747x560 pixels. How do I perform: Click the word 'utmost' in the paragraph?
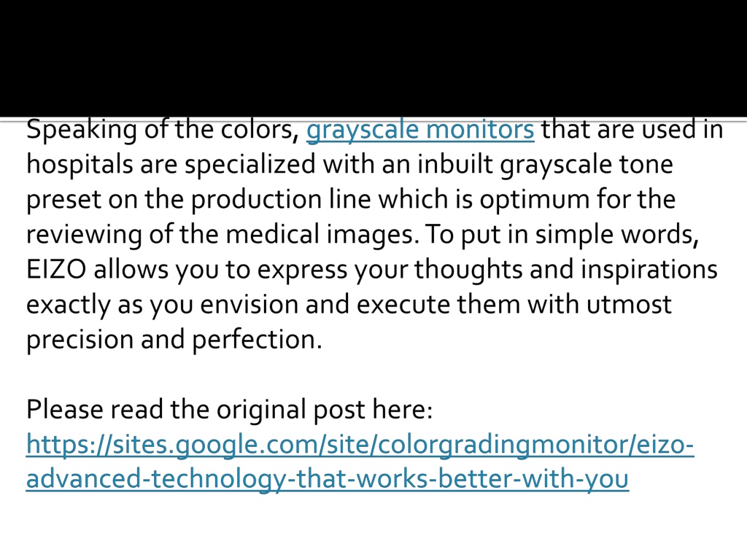(x=629, y=304)
